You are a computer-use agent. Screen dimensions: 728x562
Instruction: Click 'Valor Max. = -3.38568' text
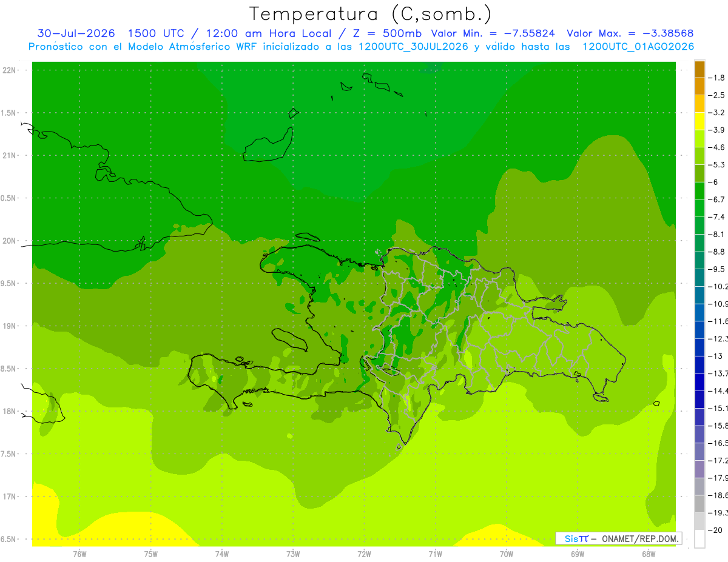pyautogui.click(x=630, y=33)
